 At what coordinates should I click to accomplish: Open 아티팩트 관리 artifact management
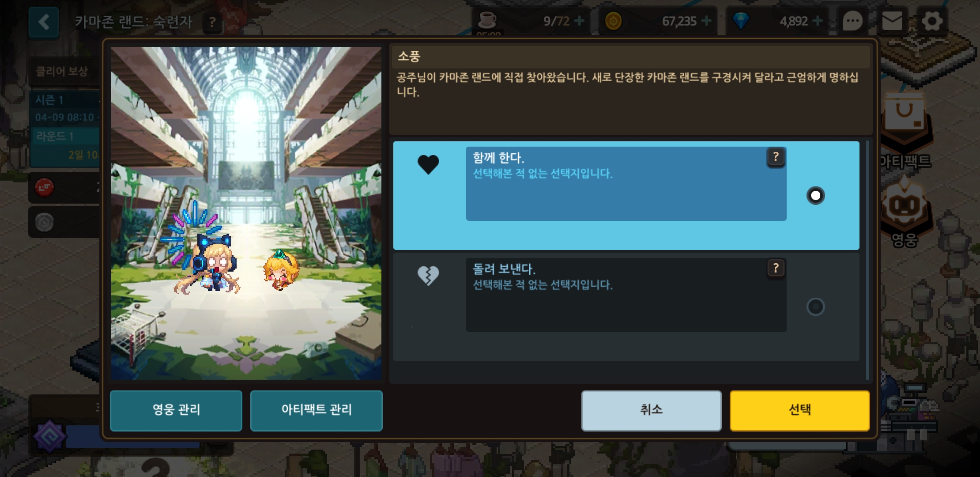coord(317,410)
